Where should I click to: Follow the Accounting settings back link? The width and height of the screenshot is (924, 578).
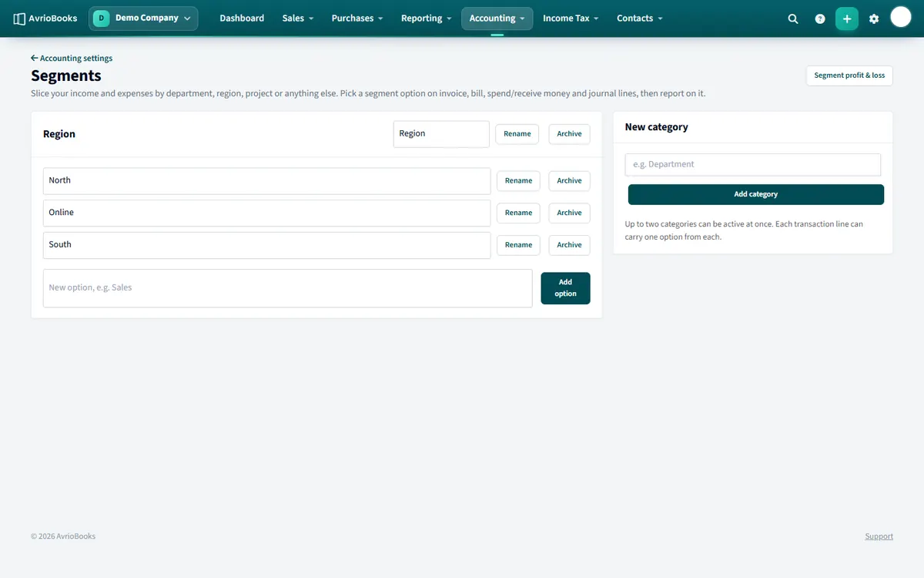pos(72,59)
